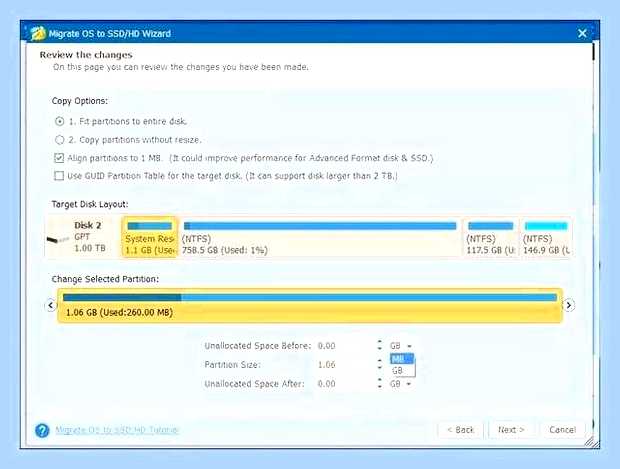Click the blue help question mark icon
620x469 pixels.
(42, 430)
